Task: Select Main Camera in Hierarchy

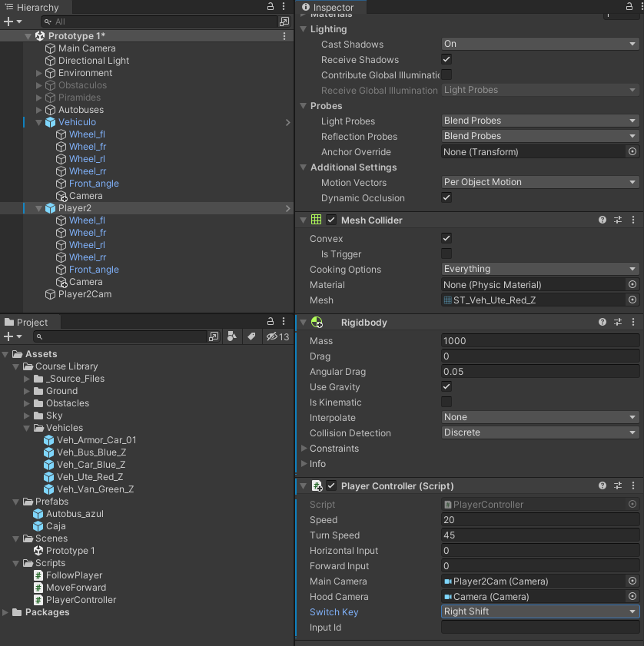Action: [x=87, y=48]
